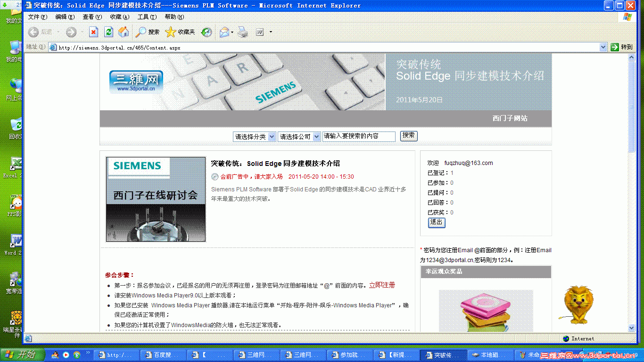The height and width of the screenshot is (362, 644).
Task: Click the 退出 logout button
Action: [437, 222]
